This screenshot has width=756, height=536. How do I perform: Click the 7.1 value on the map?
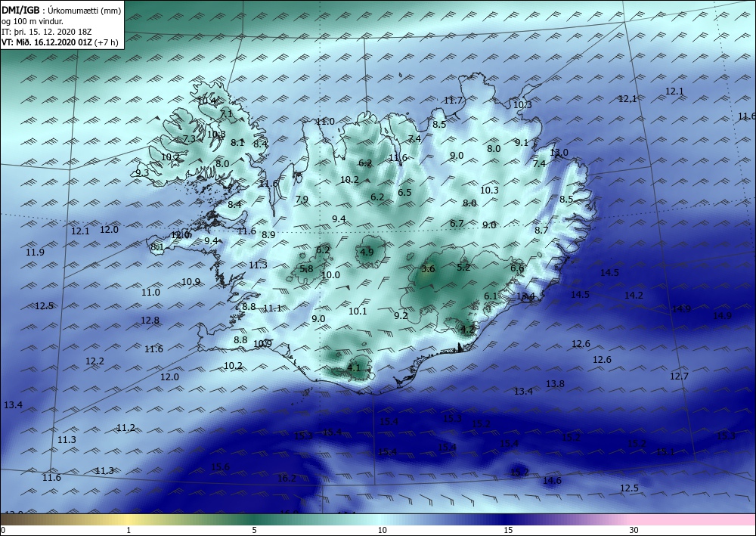click(226, 113)
